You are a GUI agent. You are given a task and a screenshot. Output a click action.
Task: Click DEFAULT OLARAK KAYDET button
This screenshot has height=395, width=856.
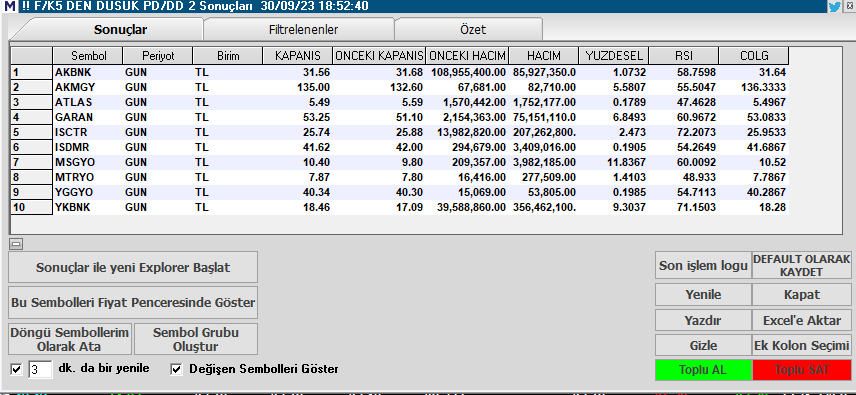(801, 266)
